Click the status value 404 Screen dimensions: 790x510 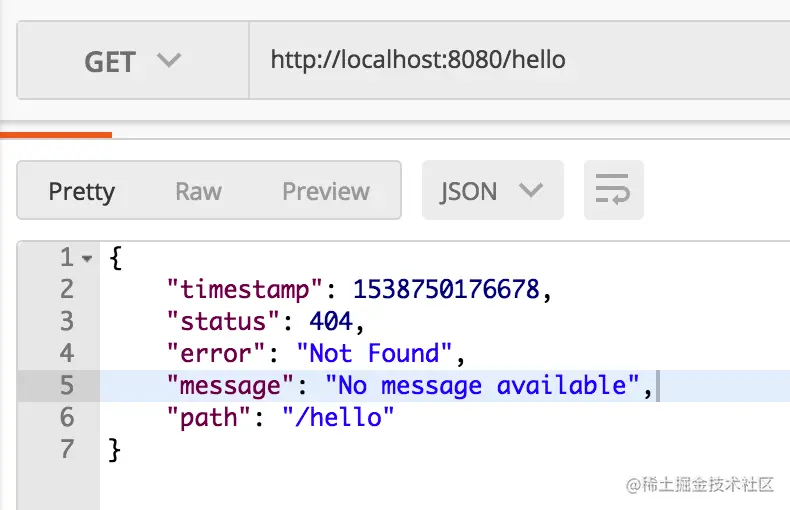click(331, 322)
